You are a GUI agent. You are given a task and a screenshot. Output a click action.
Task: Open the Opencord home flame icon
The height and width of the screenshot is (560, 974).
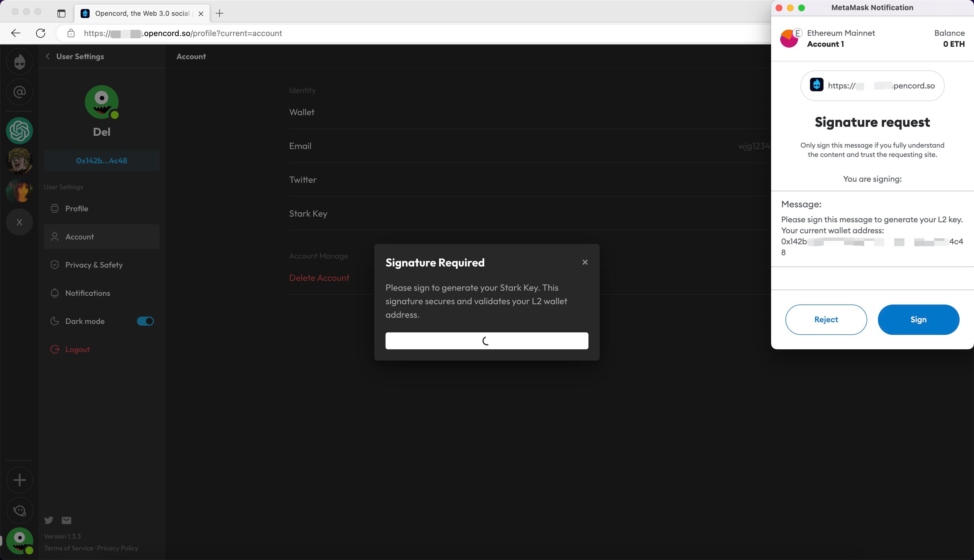(x=20, y=61)
